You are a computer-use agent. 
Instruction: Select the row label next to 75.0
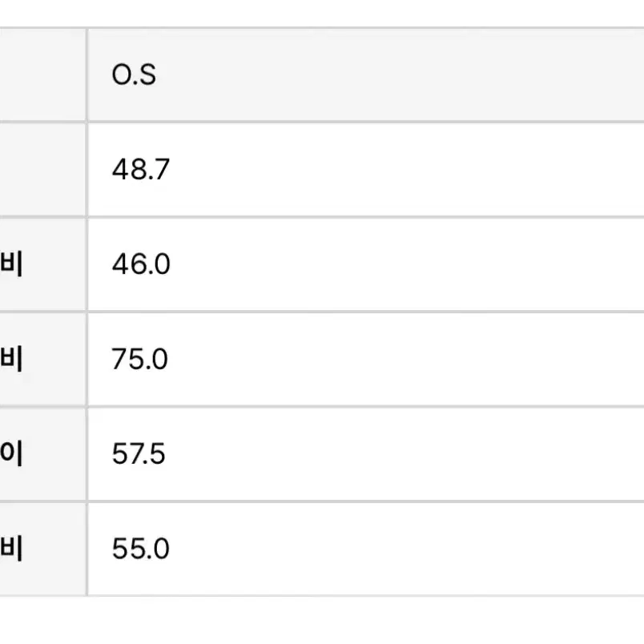click(11, 359)
